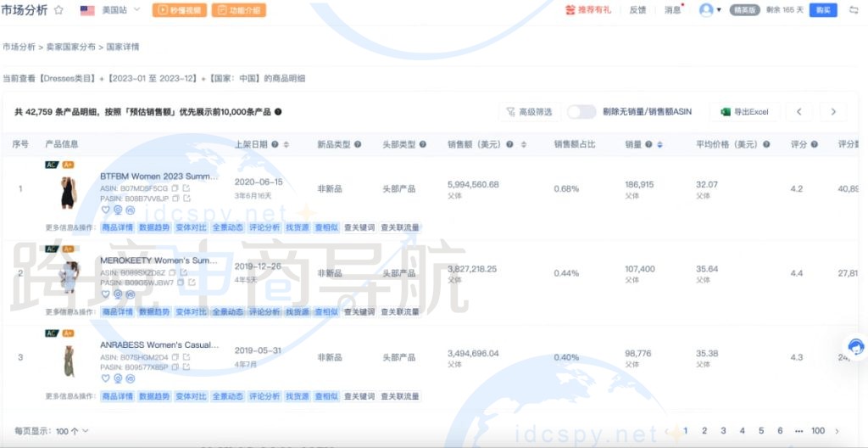Open 消息 messages

tap(673, 10)
